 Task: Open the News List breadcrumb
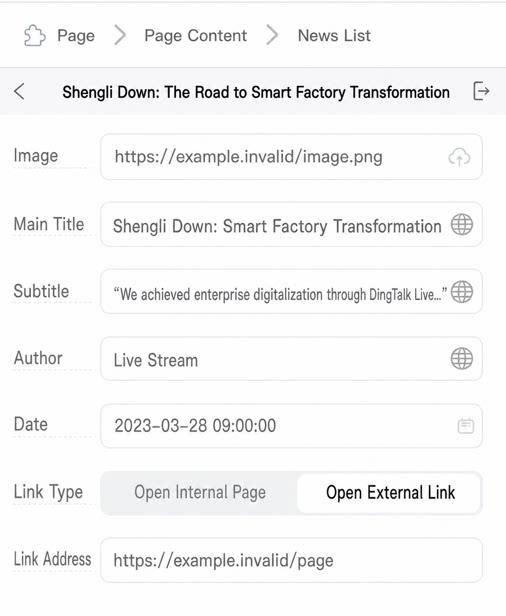(334, 36)
